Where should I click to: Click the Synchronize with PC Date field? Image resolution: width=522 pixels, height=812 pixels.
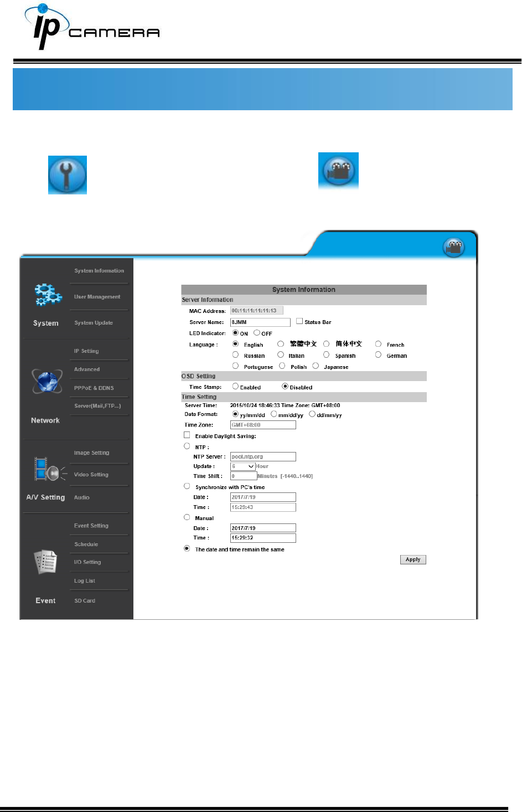pos(263,497)
